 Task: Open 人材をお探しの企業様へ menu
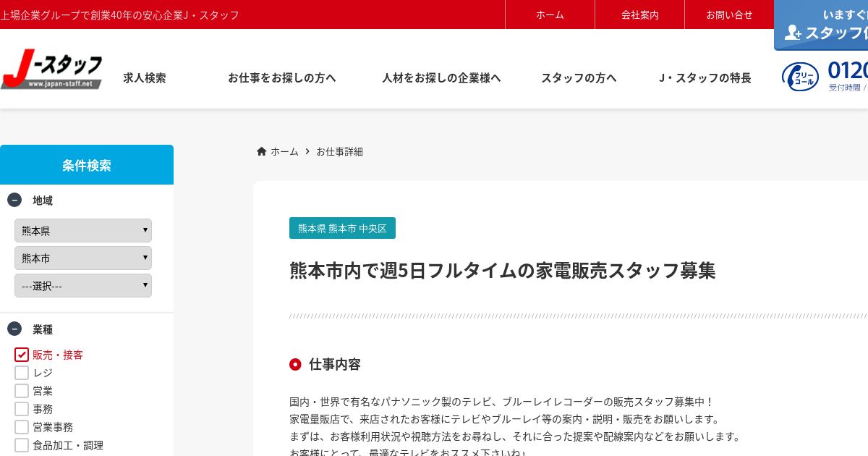(441, 78)
